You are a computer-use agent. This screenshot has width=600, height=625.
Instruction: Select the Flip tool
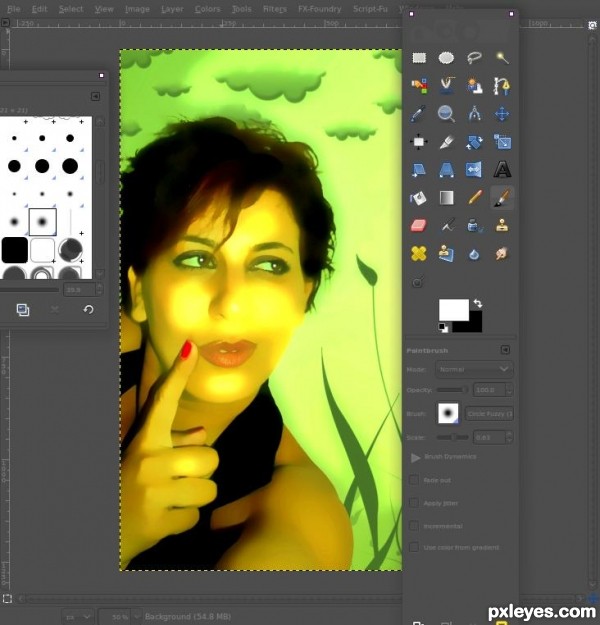tap(474, 170)
